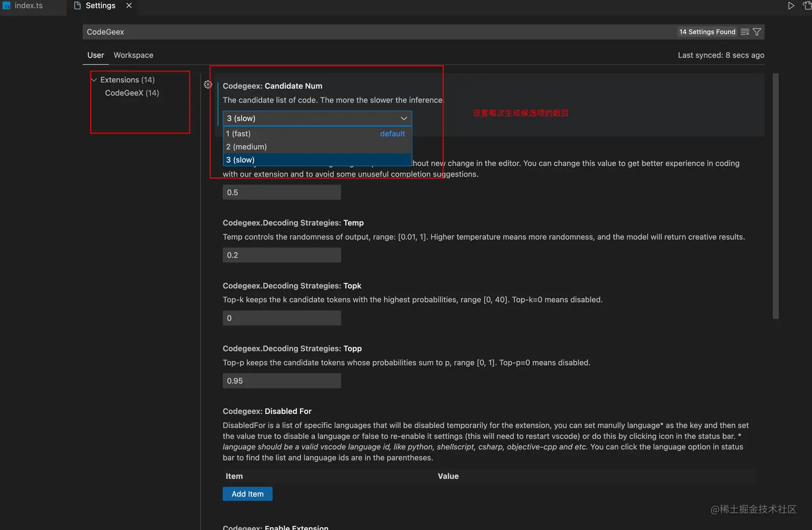Click the Topp input field showing 0.95
This screenshot has height=530, width=812.
pyautogui.click(x=282, y=381)
